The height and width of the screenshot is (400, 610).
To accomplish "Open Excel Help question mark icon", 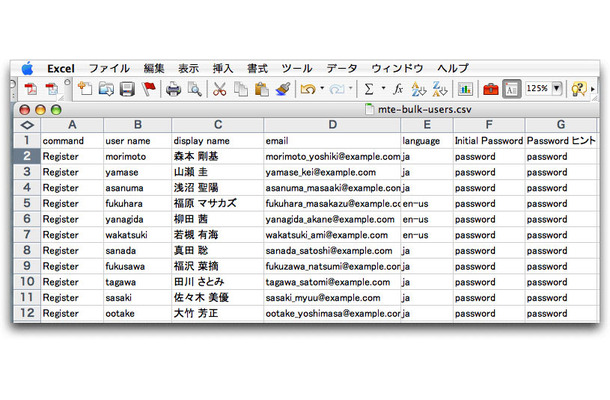I will pyautogui.click(x=578, y=89).
